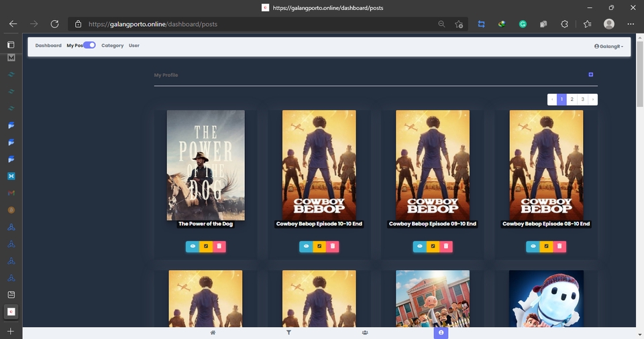The width and height of the screenshot is (644, 339).
Task: Select highlighted profile icon in bottom bar
Action: [x=441, y=333]
